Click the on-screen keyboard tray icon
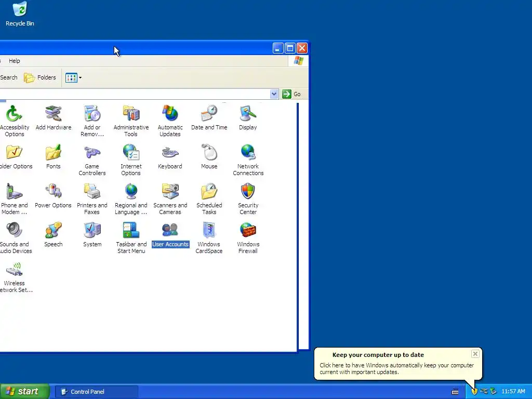The width and height of the screenshot is (532, 399). (455, 392)
